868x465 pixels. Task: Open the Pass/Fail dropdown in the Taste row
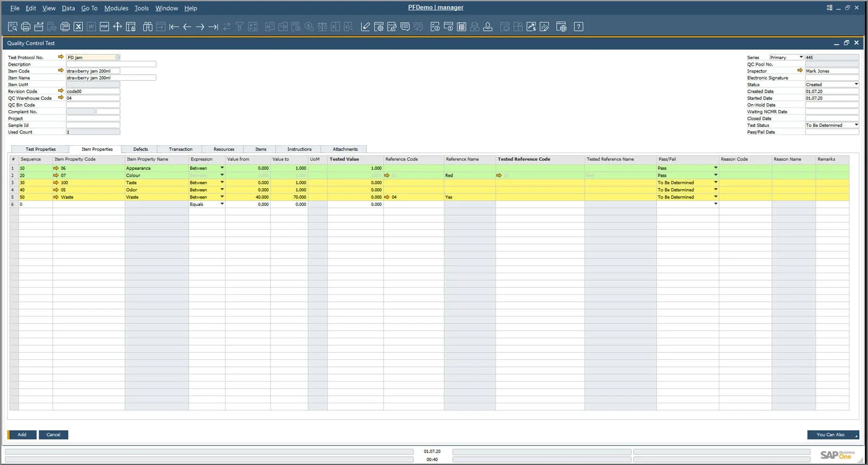pos(716,183)
